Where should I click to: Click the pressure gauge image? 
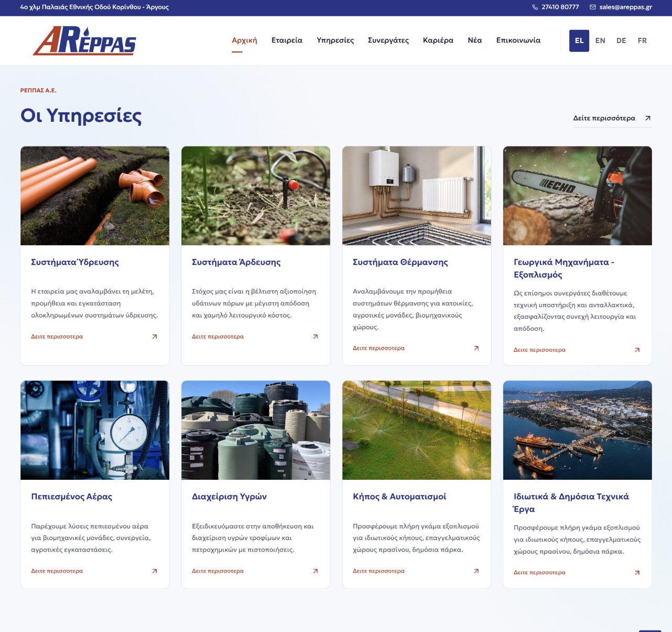tap(95, 430)
